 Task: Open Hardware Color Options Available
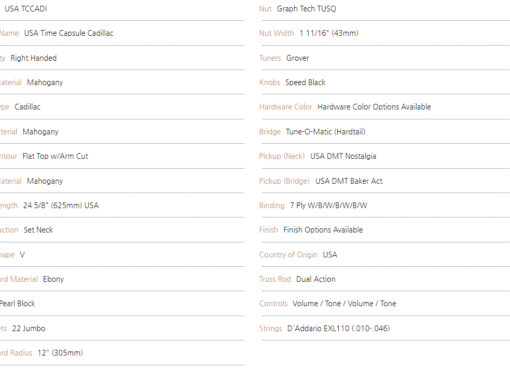[x=374, y=107]
